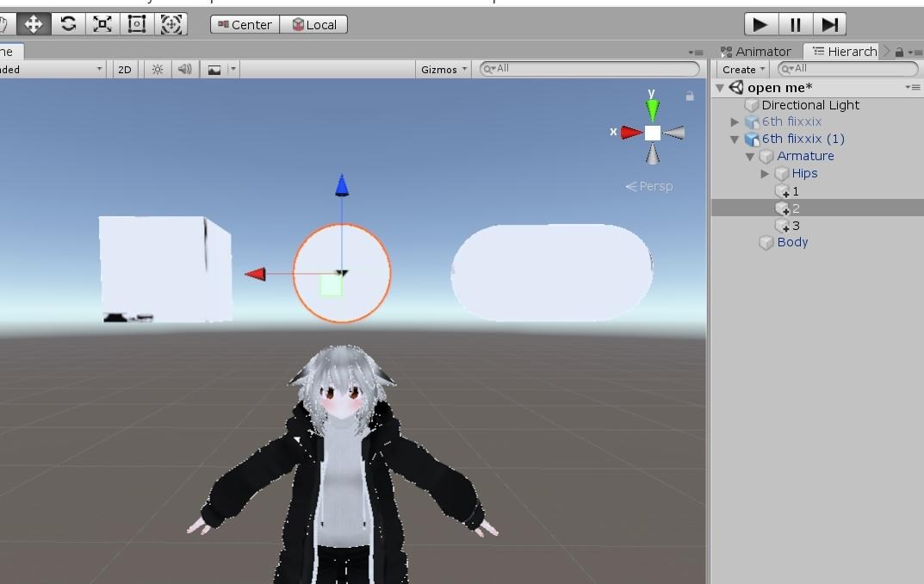Select the Hand pan tool

point(6,24)
